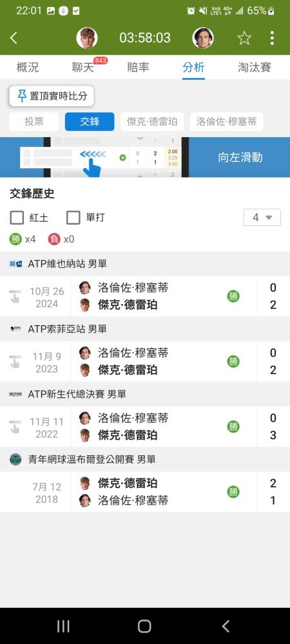Favorite this match with star icon
Image resolution: width=290 pixels, height=644 pixels.
(x=244, y=38)
